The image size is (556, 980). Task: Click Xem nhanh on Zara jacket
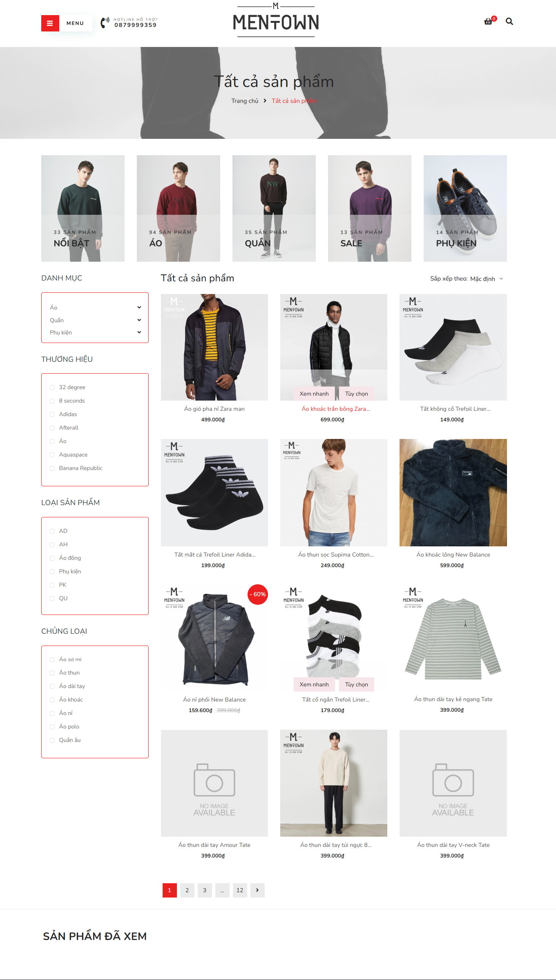coord(314,394)
